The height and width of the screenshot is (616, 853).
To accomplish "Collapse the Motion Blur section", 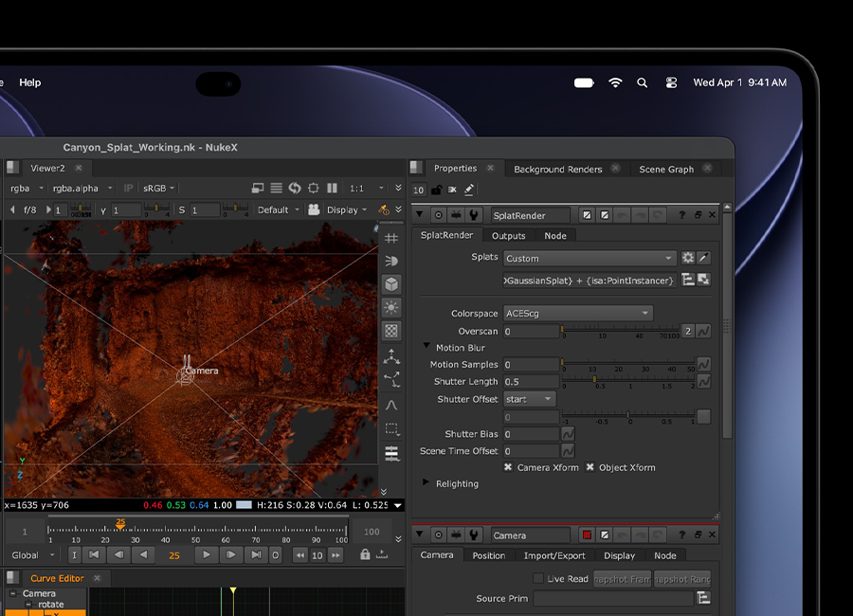I will click(x=426, y=346).
